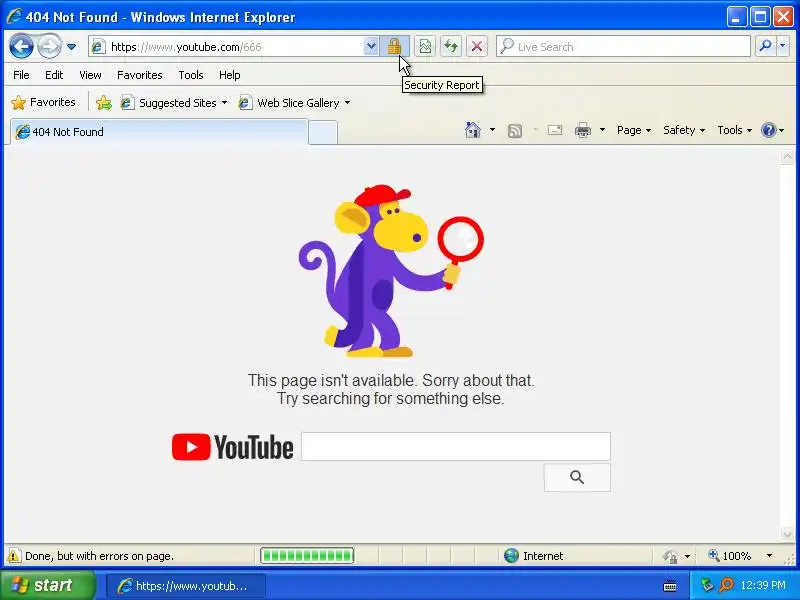This screenshot has width=800, height=600.
Task: Click the blue Help question mark icon
Action: pos(768,130)
